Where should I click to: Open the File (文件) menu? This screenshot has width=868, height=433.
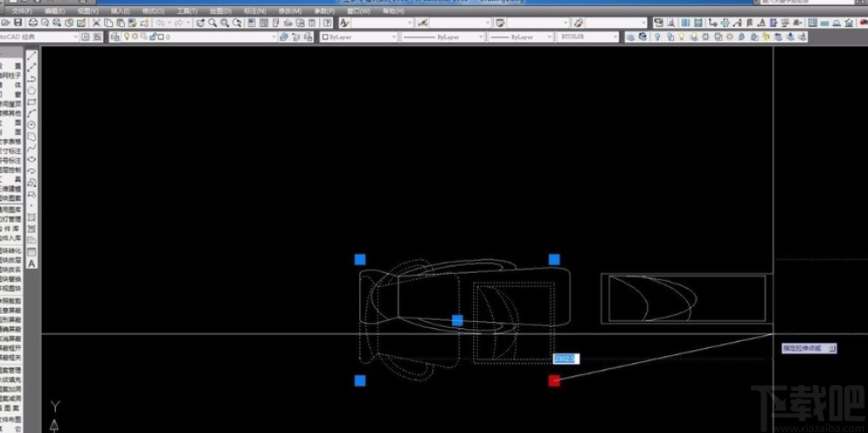(x=22, y=10)
